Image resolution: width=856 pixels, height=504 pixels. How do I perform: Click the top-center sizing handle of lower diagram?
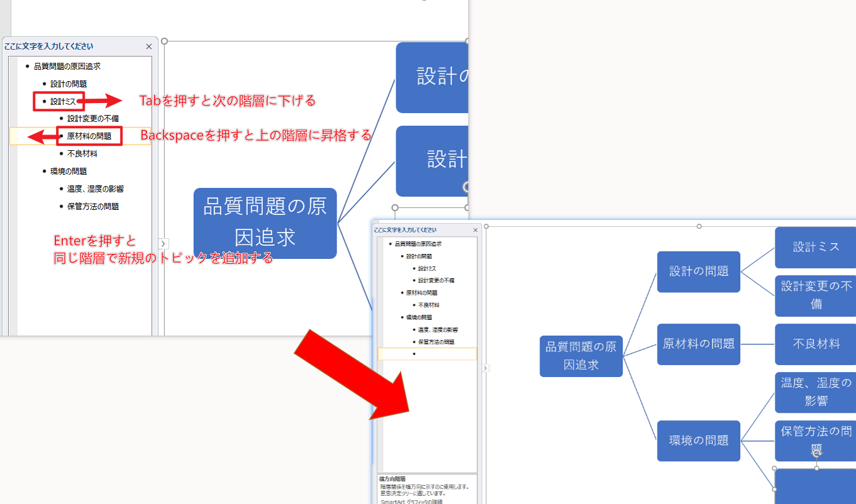point(699,226)
